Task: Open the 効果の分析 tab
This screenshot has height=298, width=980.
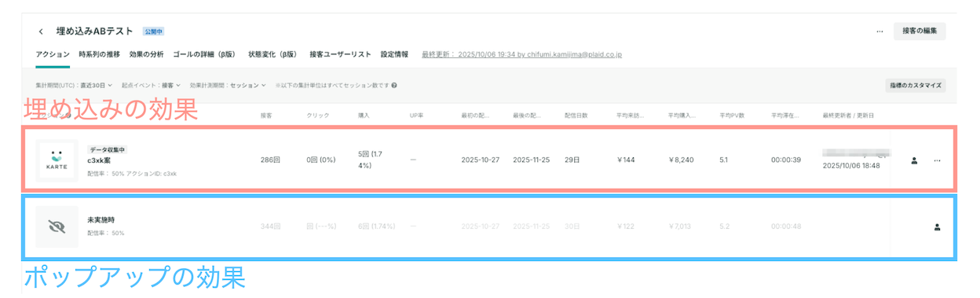Action: coord(146,54)
